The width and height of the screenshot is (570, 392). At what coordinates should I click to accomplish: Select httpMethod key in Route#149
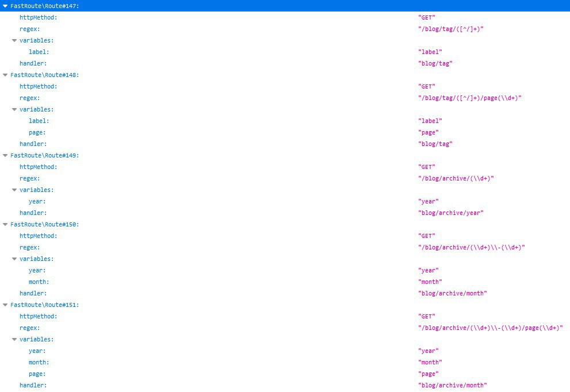(x=39, y=167)
